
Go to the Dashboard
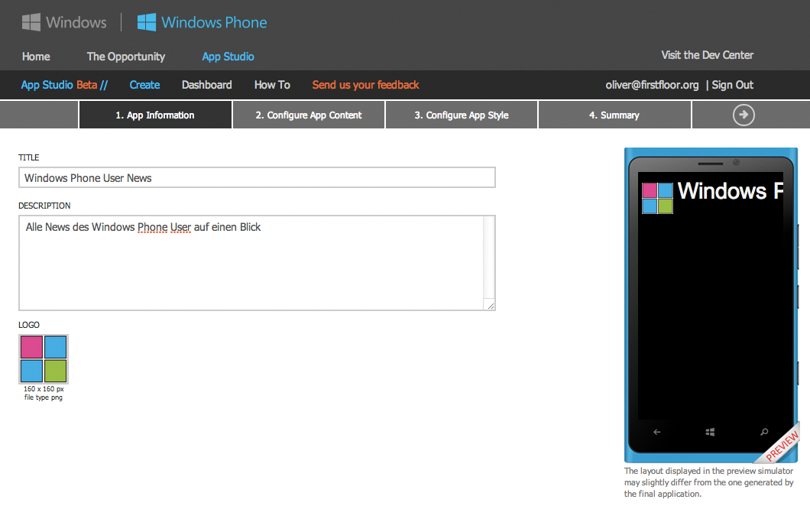(206, 85)
